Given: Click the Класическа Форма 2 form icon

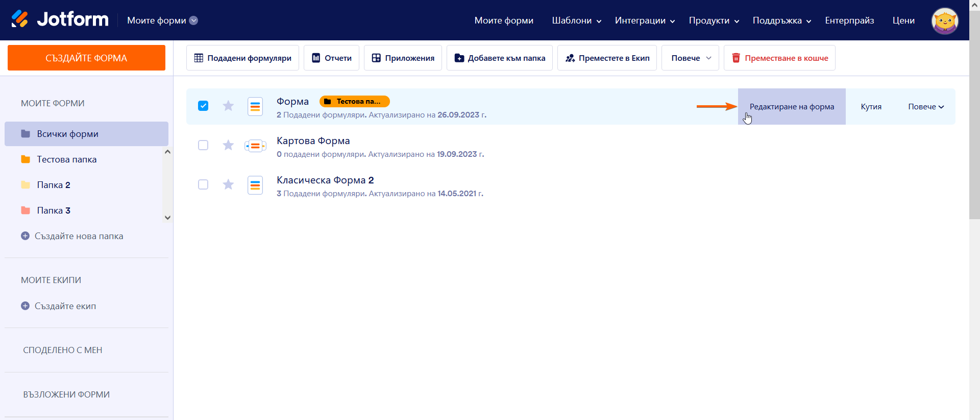Looking at the screenshot, I should (x=255, y=185).
